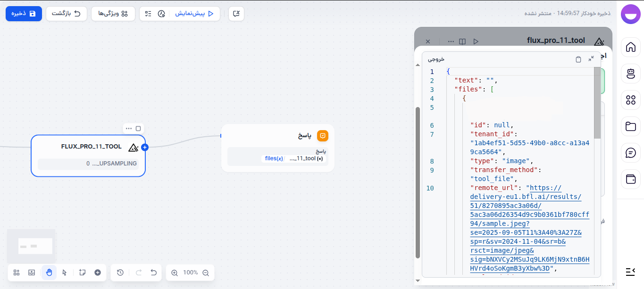Select the Home icon in the right sidebar

(631, 47)
